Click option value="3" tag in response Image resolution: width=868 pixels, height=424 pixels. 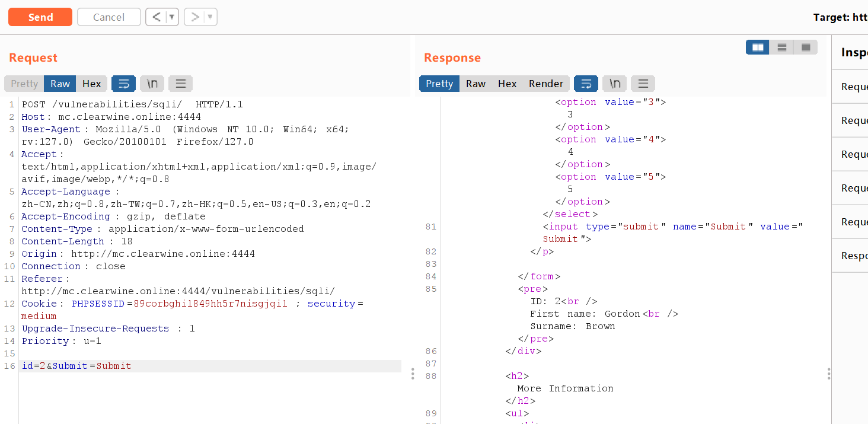click(611, 102)
